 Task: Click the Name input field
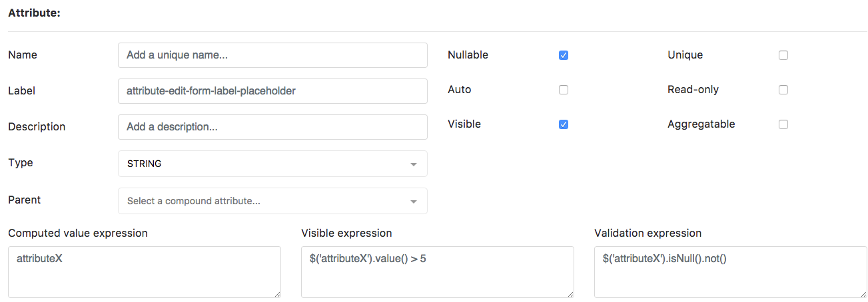pos(272,55)
